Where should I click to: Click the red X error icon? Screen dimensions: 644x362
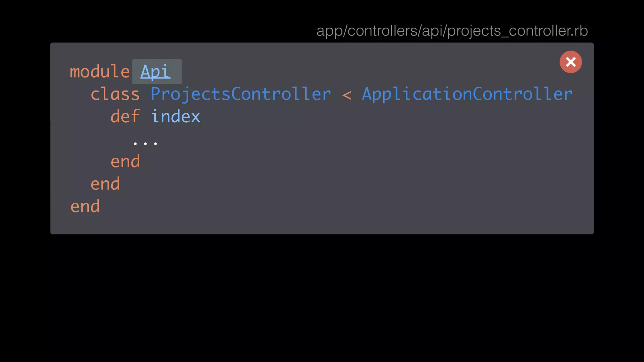click(570, 62)
